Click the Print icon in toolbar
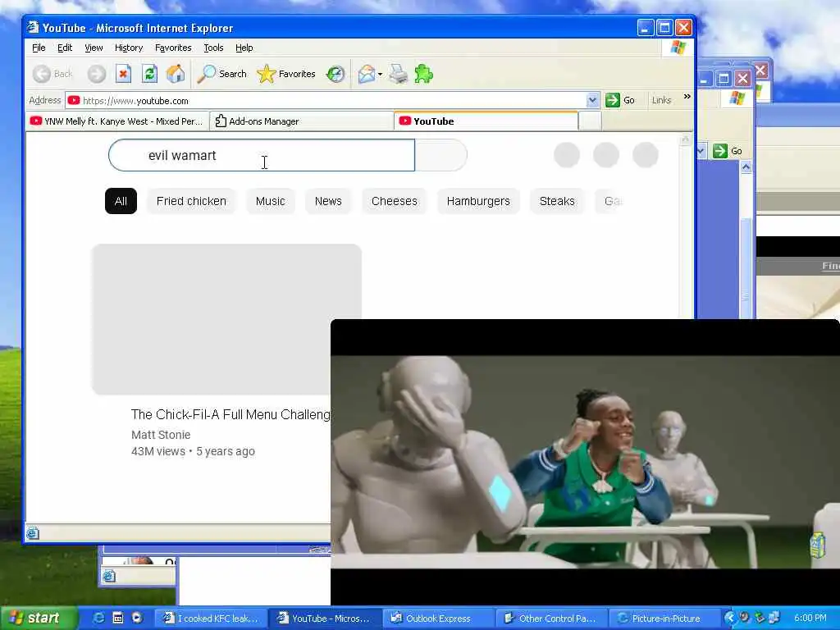This screenshot has width=840, height=630. [398, 74]
